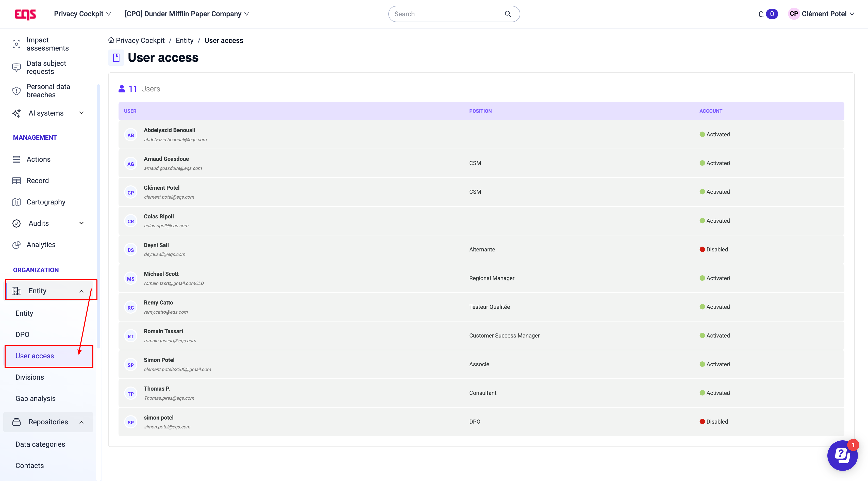Click Abdelyazid Benouali's Activated status
868x481 pixels.
(715, 135)
